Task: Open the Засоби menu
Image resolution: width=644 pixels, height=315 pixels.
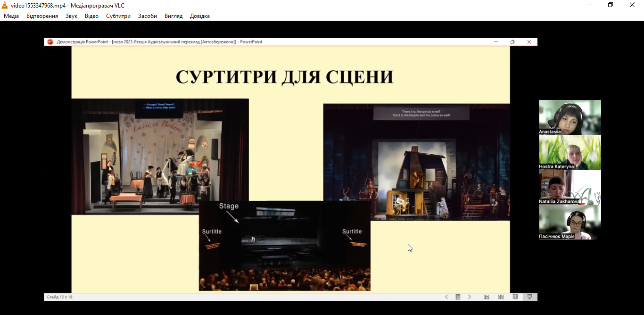Action: (x=147, y=16)
